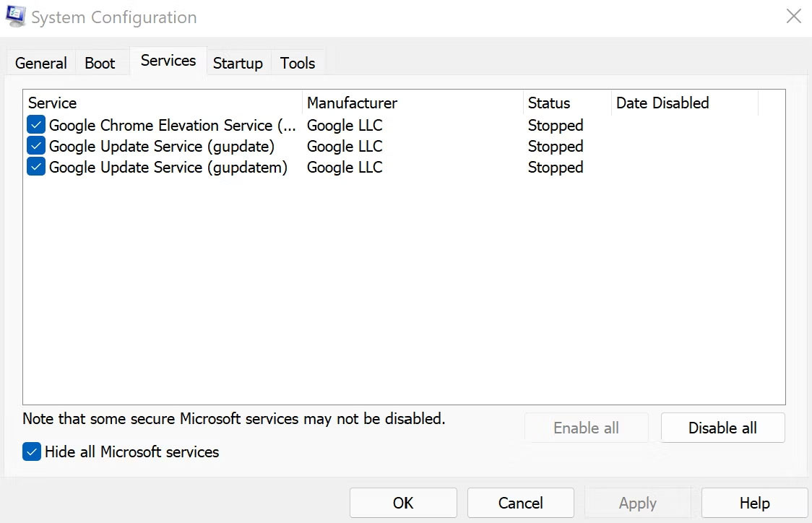Uncheck Google Update Service (gupdatem)
The image size is (812, 523).
(x=36, y=167)
